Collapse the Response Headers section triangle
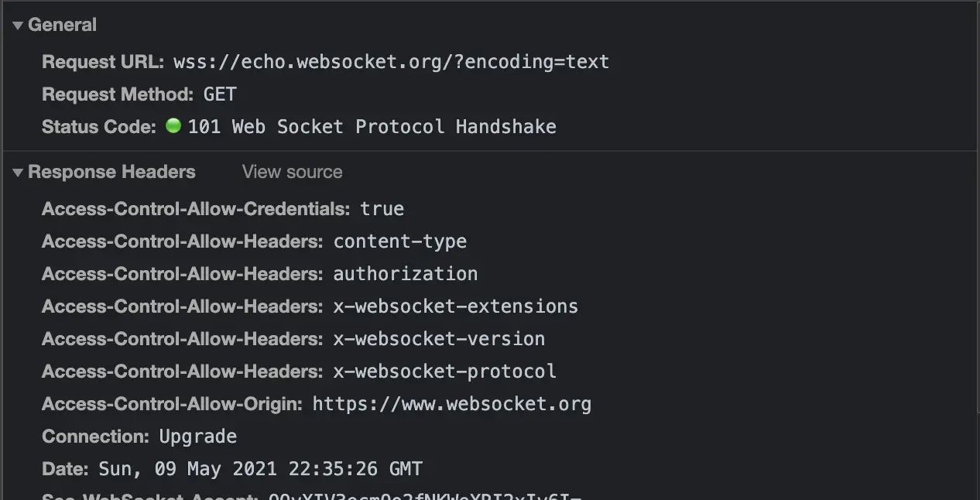 pyautogui.click(x=16, y=172)
